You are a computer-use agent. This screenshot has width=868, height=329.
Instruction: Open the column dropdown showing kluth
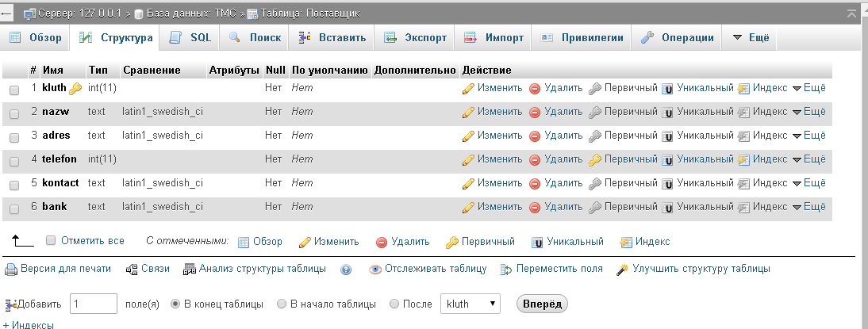(470, 304)
